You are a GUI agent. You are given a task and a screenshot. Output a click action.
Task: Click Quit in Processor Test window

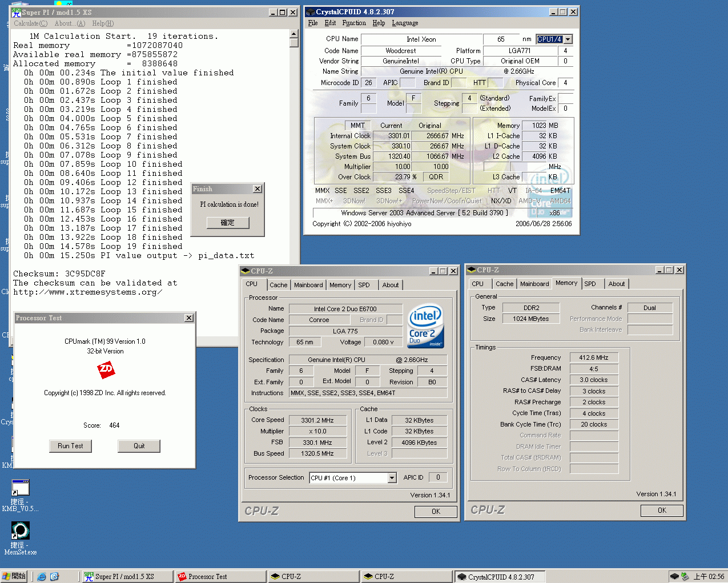coord(139,446)
